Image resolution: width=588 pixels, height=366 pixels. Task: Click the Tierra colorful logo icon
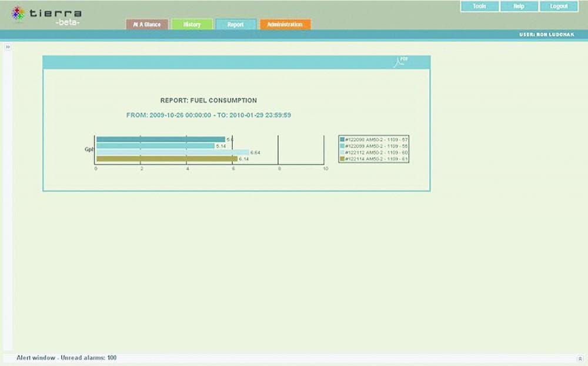[18, 14]
